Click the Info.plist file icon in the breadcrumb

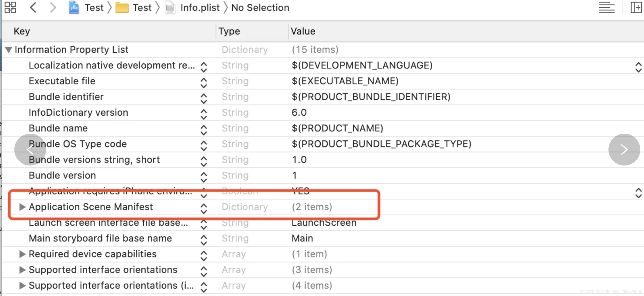coord(170,7)
